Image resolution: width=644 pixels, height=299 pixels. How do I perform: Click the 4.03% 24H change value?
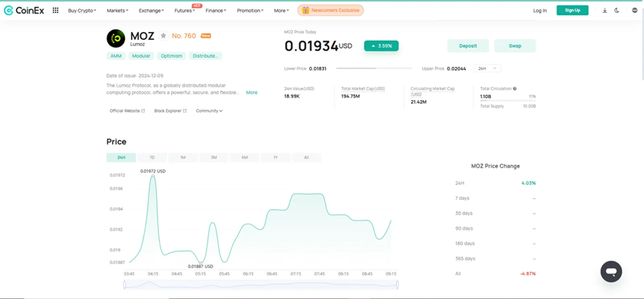pyautogui.click(x=528, y=183)
